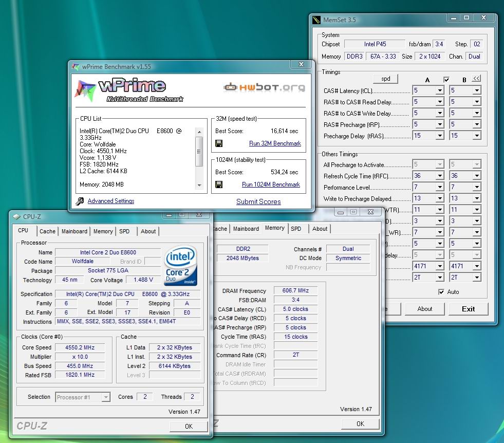Click the save icon for 1024M score
Screen dimensions: 504x443
(x=219, y=184)
